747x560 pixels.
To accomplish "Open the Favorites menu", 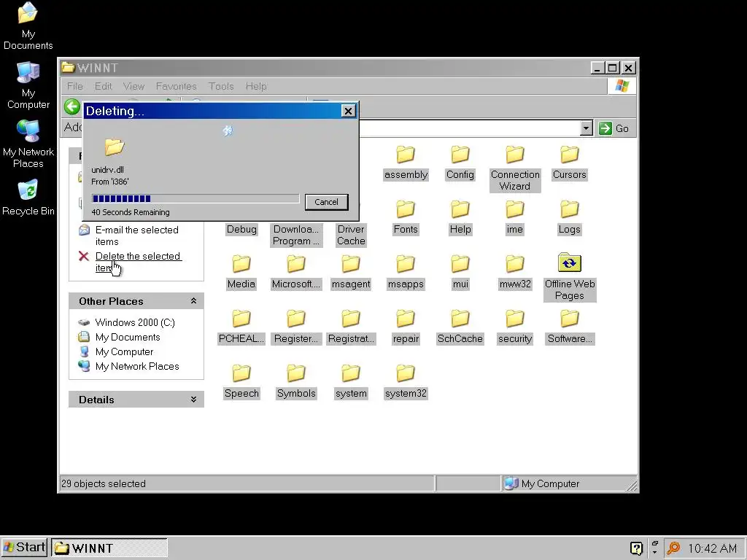I will 177,86.
